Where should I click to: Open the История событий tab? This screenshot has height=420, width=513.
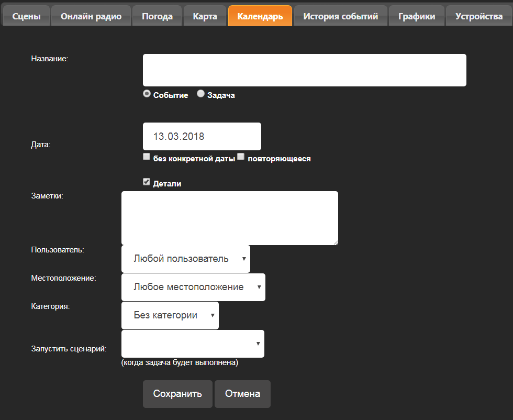[341, 16]
